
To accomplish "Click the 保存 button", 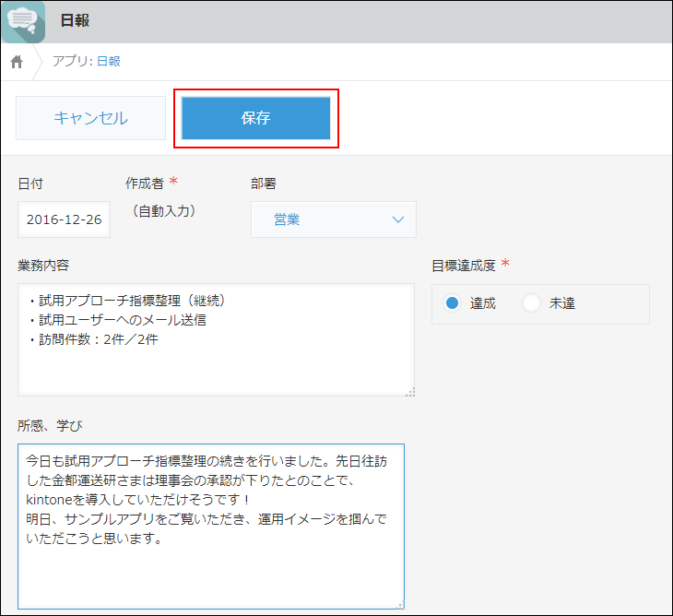I will [255, 118].
